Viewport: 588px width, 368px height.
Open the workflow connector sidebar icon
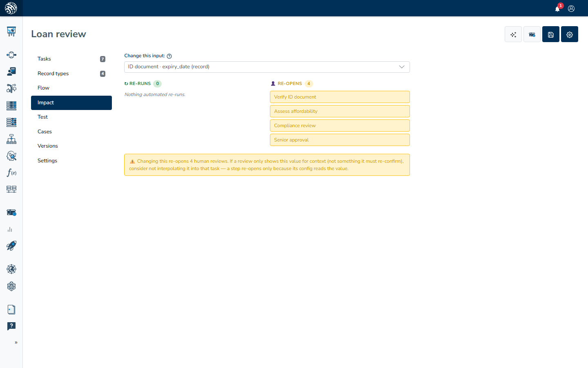point(11,55)
